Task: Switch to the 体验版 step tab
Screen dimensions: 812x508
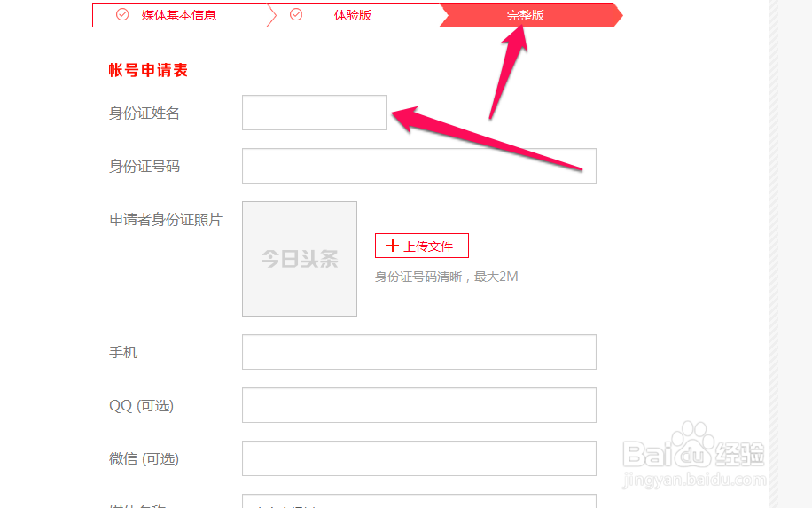Action: [354, 15]
